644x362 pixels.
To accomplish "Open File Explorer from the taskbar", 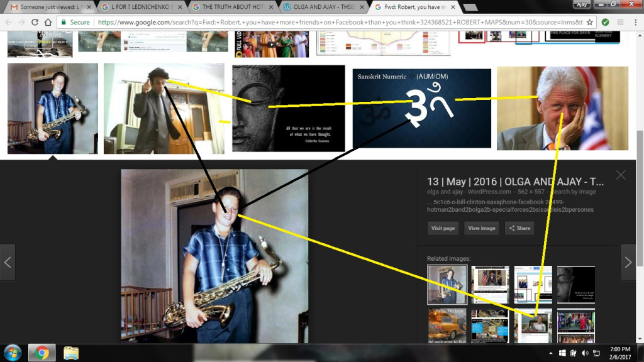I will click(71, 353).
